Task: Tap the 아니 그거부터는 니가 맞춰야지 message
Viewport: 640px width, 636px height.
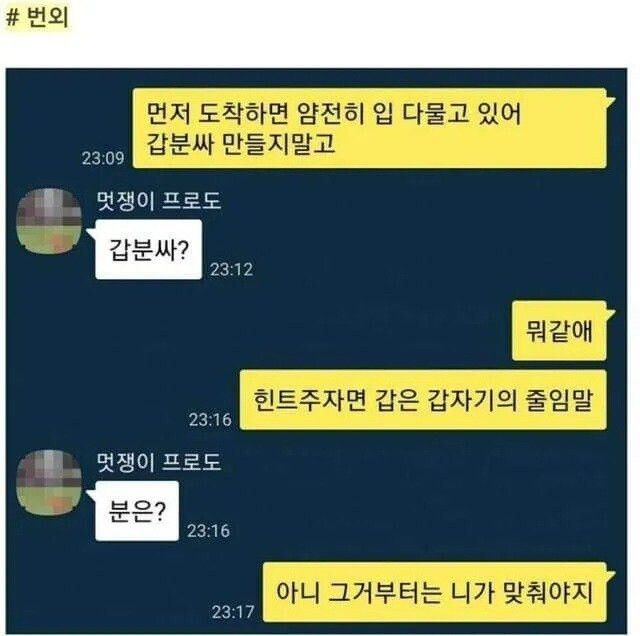Action: point(435,592)
